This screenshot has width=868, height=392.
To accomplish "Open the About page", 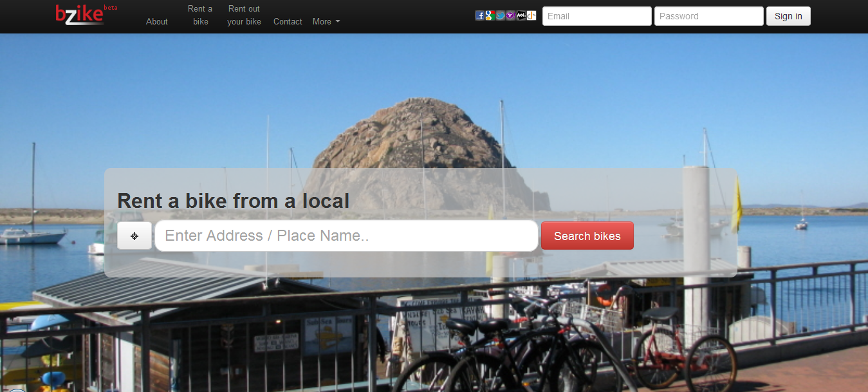I will 156,21.
